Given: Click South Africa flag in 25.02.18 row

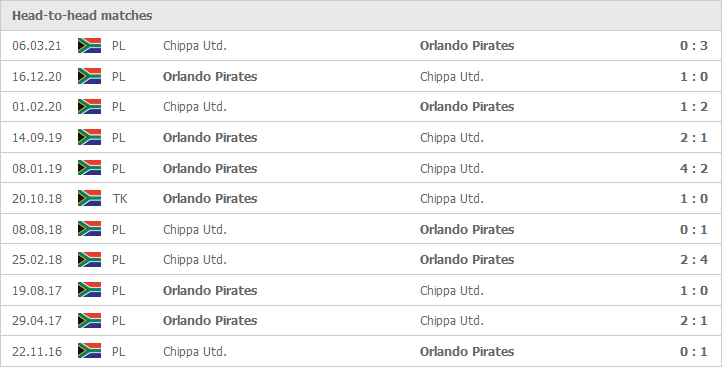Looking at the screenshot, I should coord(89,260).
